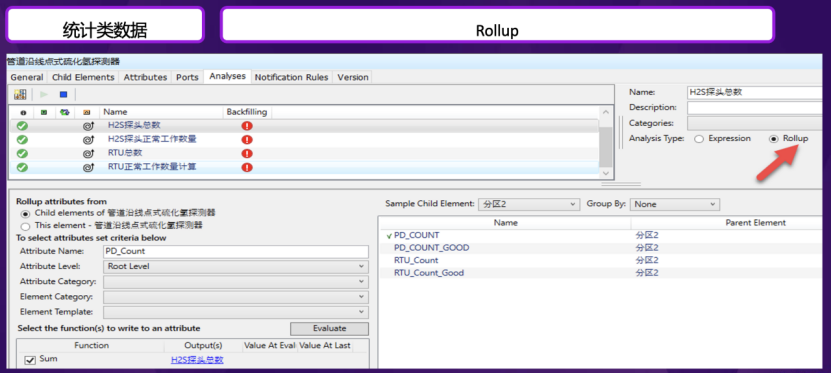Click the Evaluate button

pos(329,328)
